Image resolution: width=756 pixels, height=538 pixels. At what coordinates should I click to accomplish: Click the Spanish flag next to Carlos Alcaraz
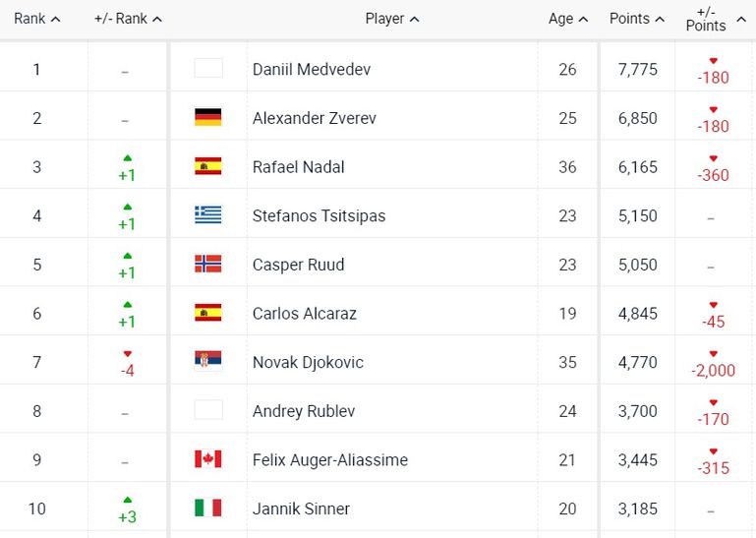207,312
